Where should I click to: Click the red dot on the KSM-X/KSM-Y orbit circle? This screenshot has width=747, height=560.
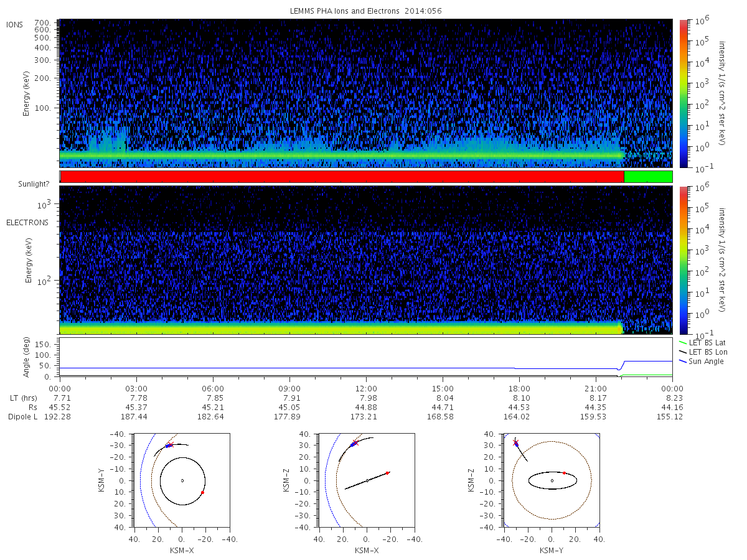[x=203, y=493]
